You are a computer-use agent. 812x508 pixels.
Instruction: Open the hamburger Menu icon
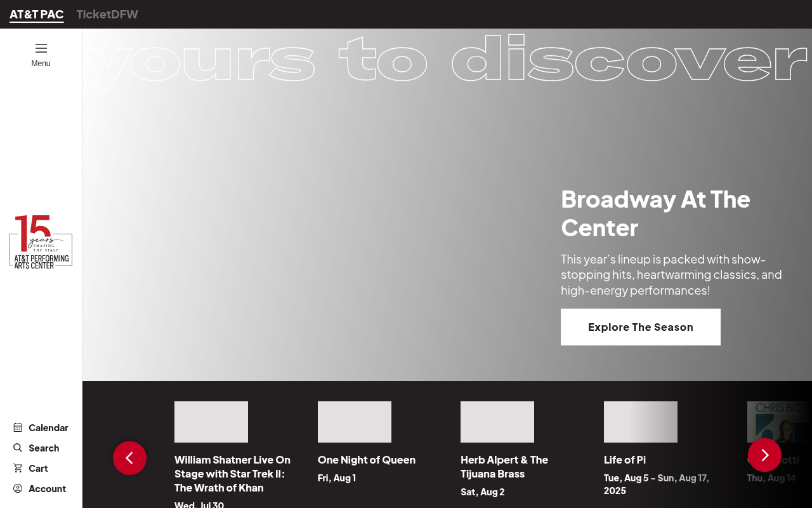(41, 48)
